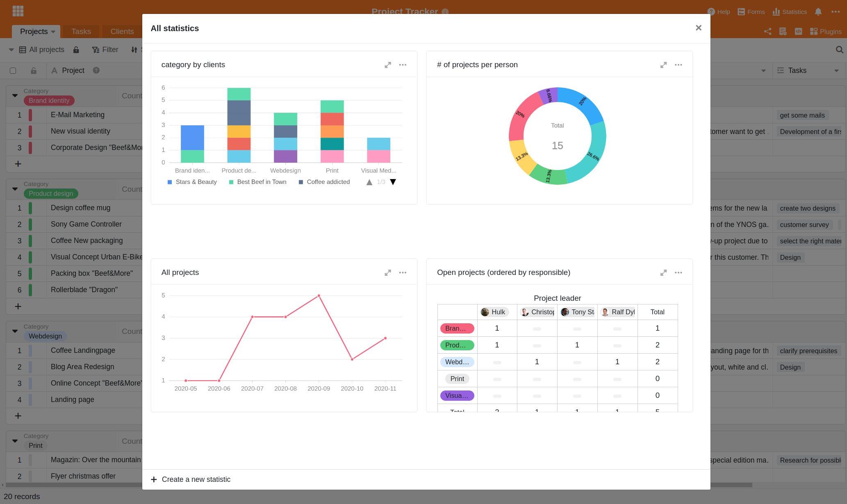Screen dimensions: 847x504
Task: Toggle the select all rows checkbox
Action: (13, 70)
